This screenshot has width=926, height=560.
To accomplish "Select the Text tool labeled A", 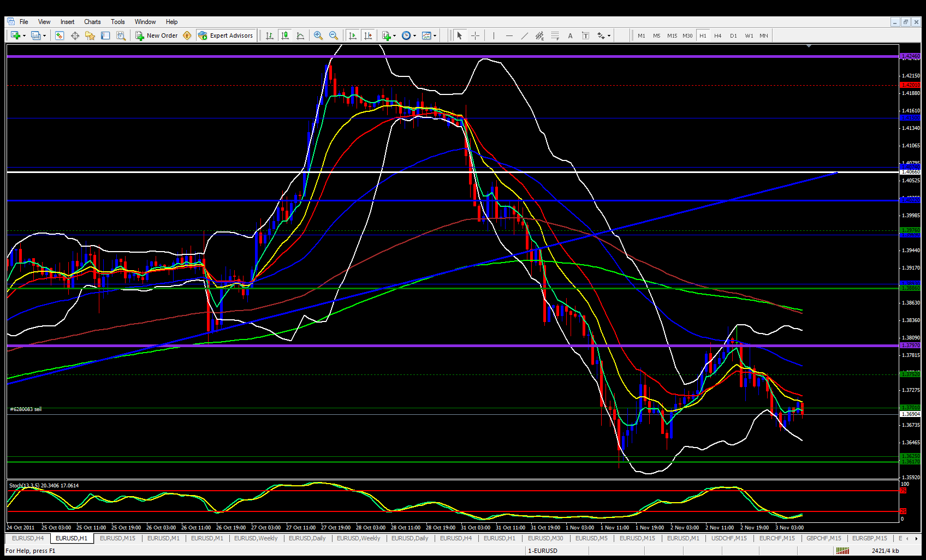I will tap(570, 35).
